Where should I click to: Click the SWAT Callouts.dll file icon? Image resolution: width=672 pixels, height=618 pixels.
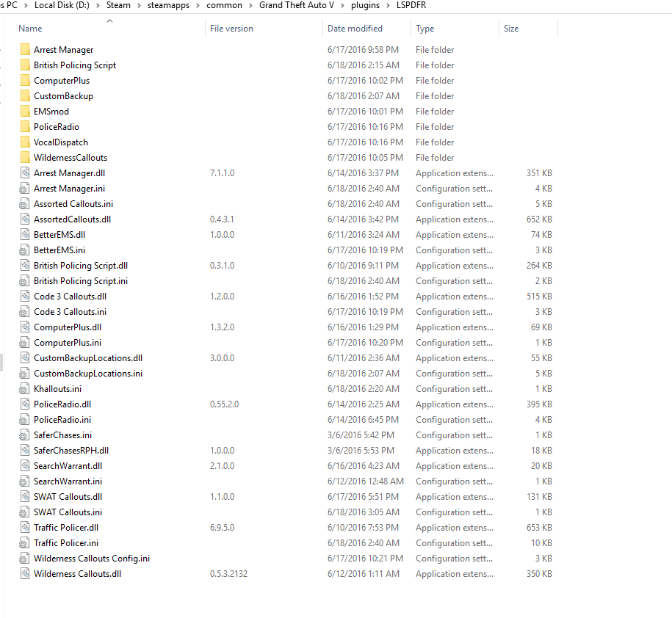[x=25, y=497]
